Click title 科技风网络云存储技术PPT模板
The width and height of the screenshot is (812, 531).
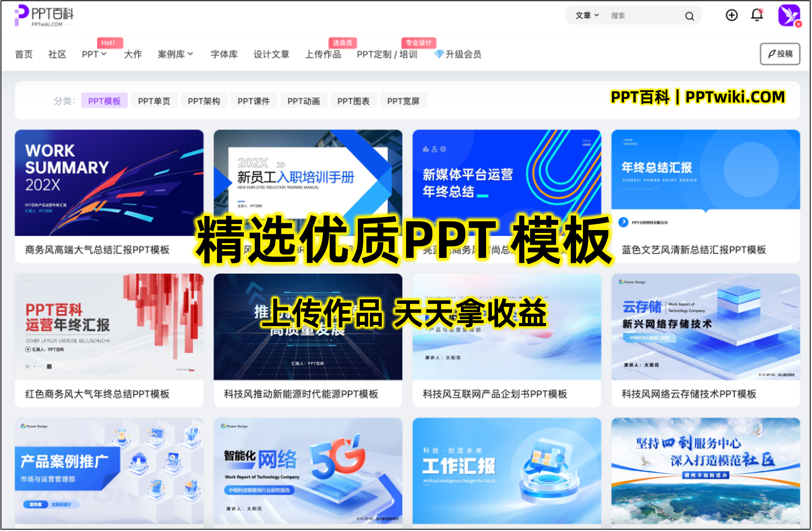tap(689, 394)
